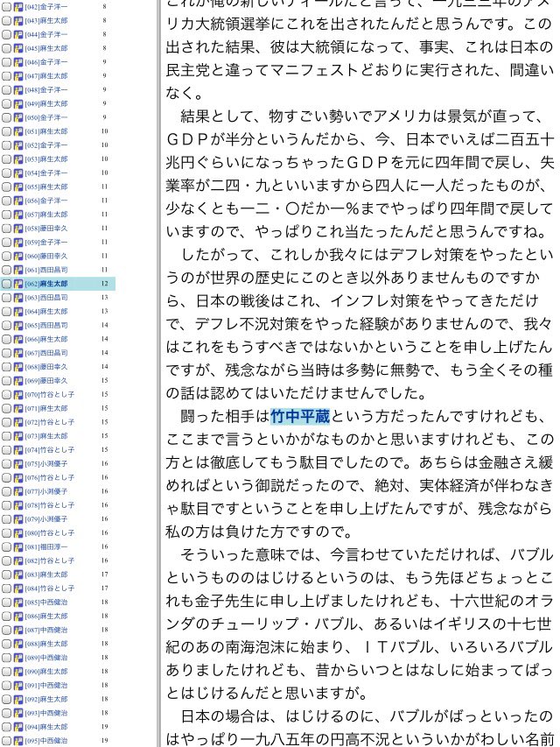The height and width of the screenshot is (747, 560).
Task: Click the speaker icon beside [081]福田淳一
Action: tap(18, 547)
